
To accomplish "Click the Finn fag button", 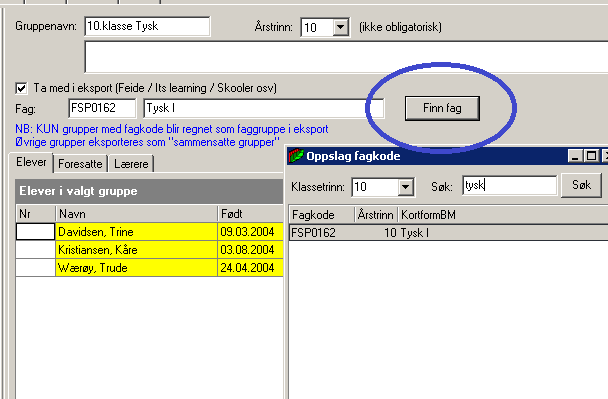I will pyautogui.click(x=442, y=108).
